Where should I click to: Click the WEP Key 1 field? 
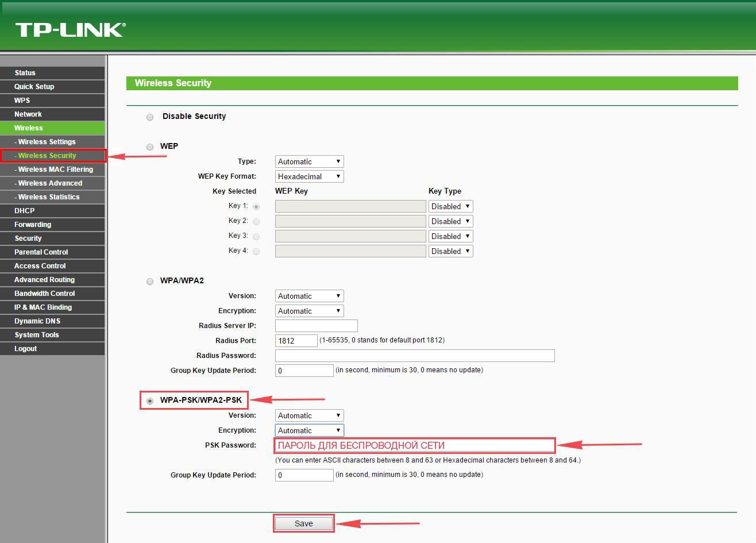[350, 206]
